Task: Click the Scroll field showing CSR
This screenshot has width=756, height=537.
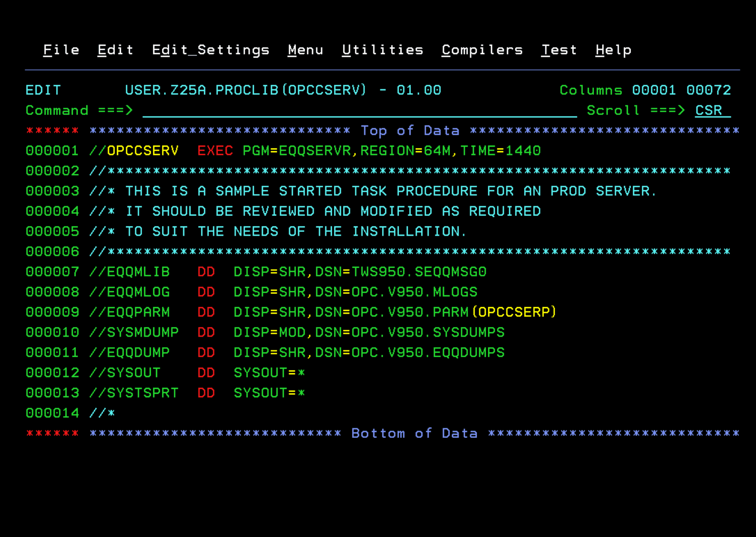Action: tap(713, 110)
